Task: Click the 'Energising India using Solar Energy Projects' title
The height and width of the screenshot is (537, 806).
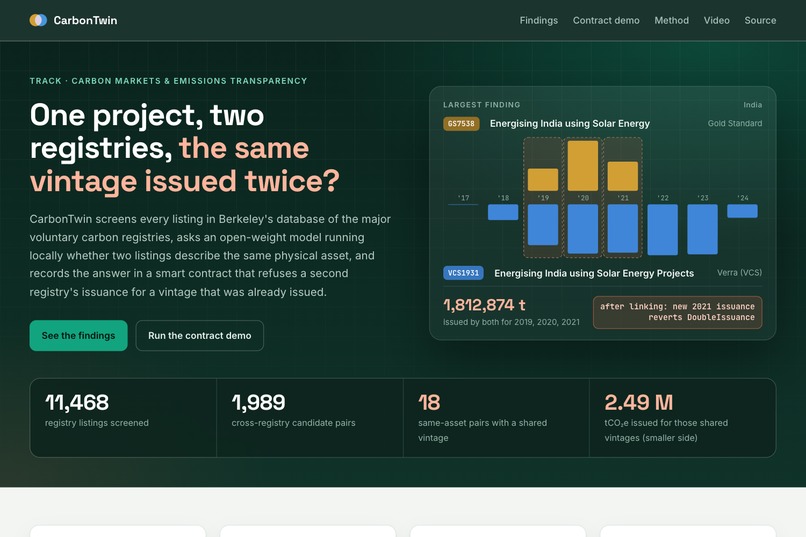Action: (x=594, y=273)
